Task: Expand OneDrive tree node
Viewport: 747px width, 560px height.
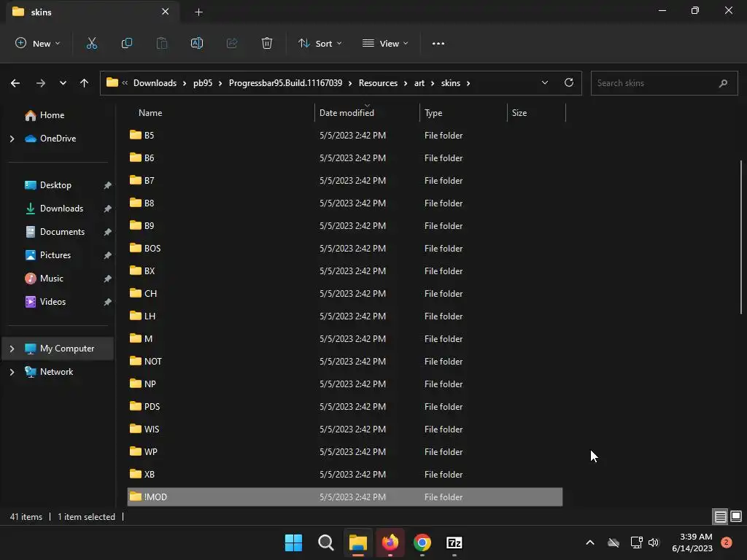Action: coord(12,139)
